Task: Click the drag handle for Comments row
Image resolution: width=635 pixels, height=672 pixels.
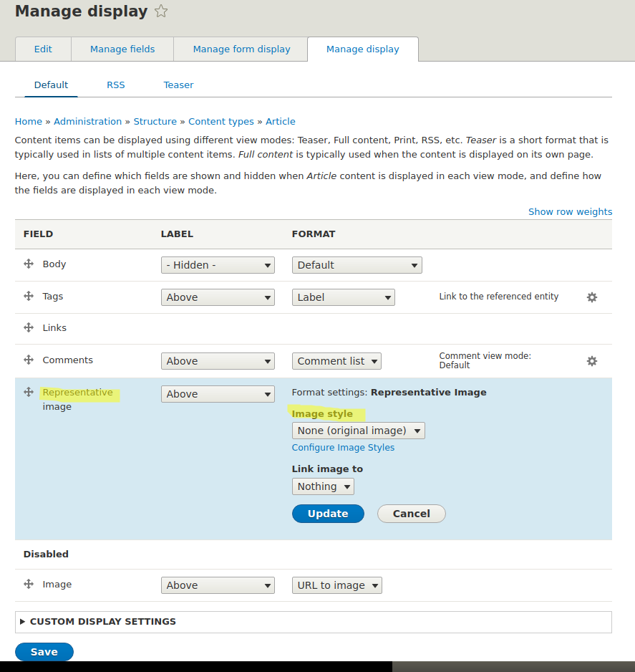Action: (x=29, y=360)
